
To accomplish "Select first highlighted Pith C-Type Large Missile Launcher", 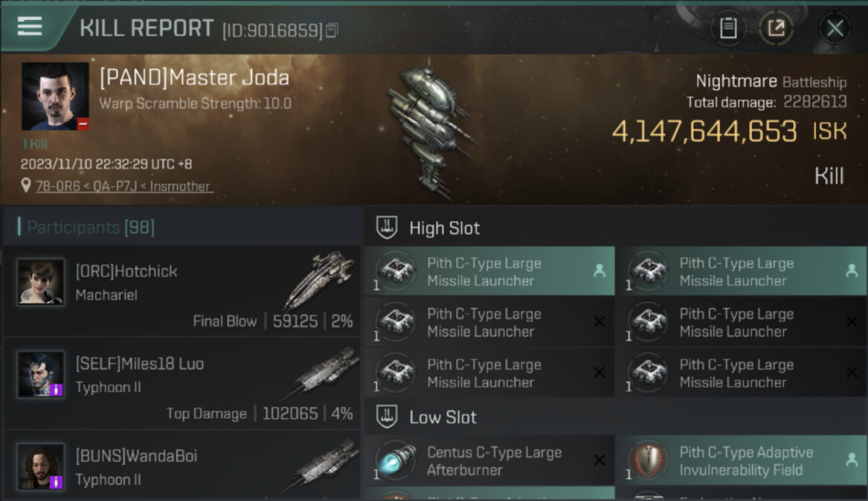I will (x=489, y=271).
